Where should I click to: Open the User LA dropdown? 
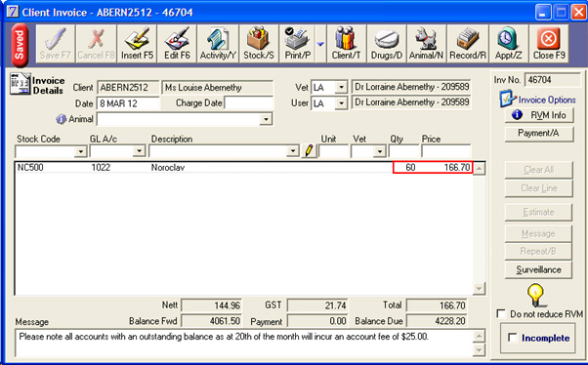(x=341, y=103)
